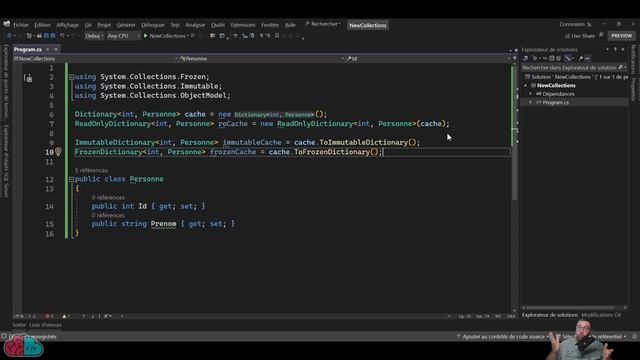Open the Projet menu
The width and height of the screenshot is (640, 360).
pos(104,25)
